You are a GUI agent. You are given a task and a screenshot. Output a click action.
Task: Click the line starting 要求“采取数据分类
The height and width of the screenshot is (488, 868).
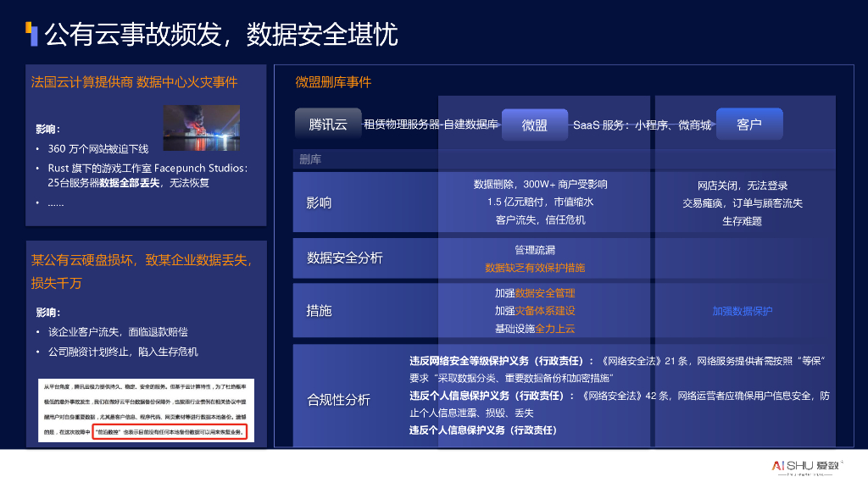[511, 379]
